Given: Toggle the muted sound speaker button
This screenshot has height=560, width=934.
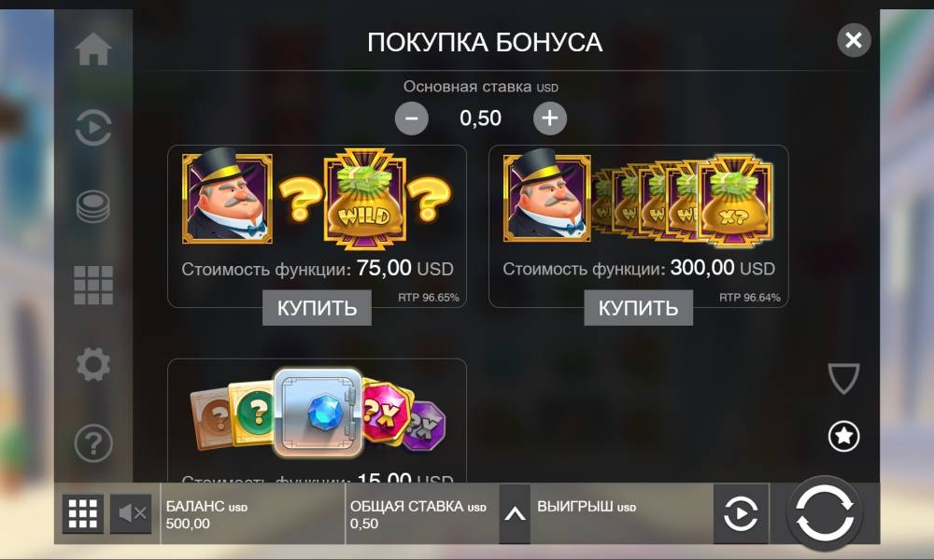Looking at the screenshot, I should click(131, 513).
